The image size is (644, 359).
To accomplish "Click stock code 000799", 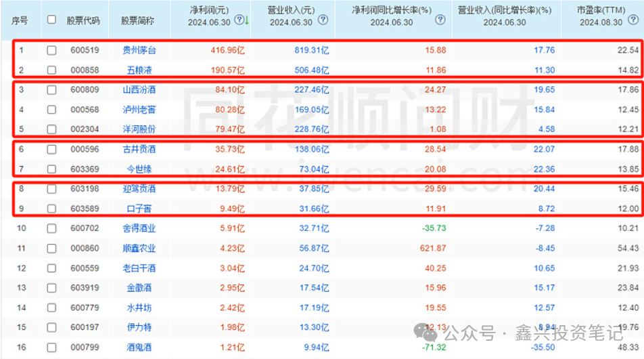I will (x=85, y=347).
